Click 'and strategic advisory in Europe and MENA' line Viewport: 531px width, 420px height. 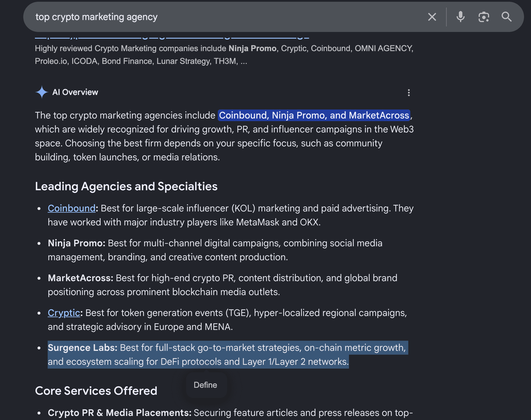(140, 327)
